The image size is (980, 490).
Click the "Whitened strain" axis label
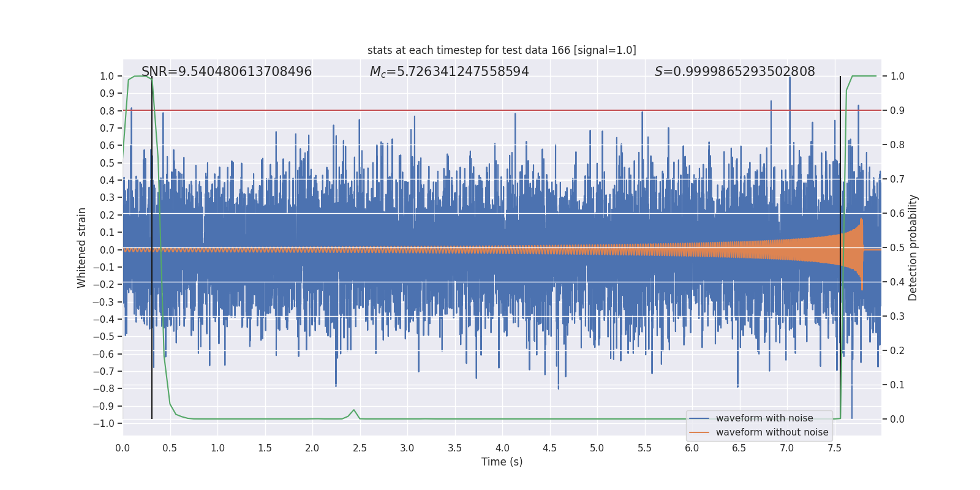pyautogui.click(x=81, y=247)
